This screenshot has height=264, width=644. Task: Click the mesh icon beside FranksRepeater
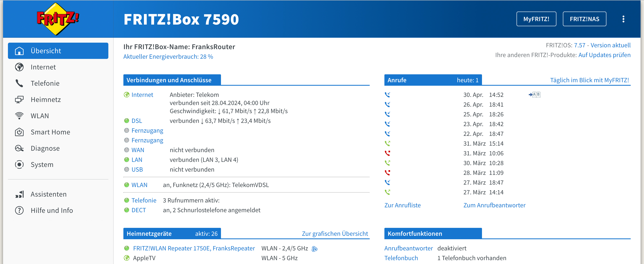coord(314,249)
